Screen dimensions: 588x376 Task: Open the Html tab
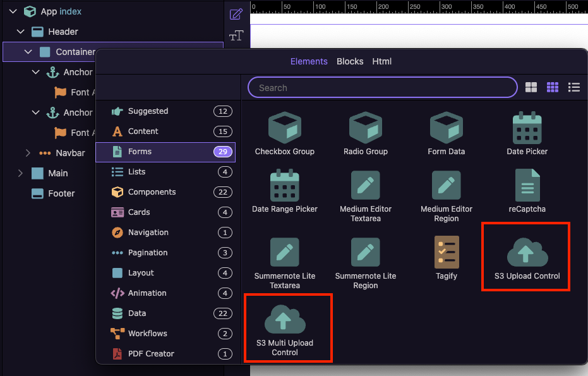click(381, 61)
